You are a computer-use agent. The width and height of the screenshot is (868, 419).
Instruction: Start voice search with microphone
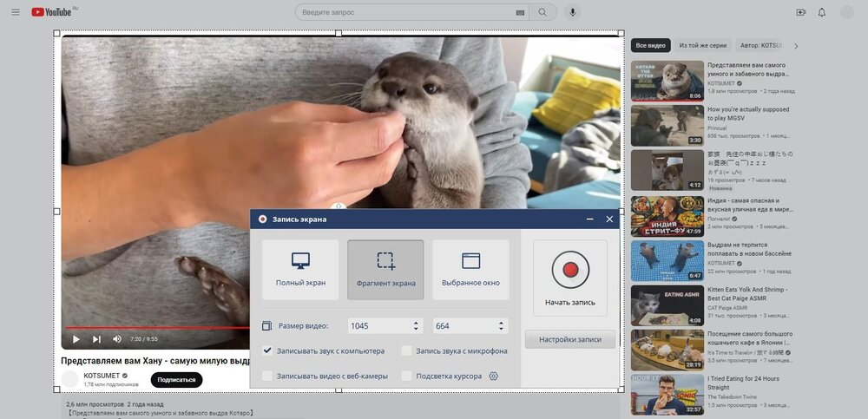[572, 12]
